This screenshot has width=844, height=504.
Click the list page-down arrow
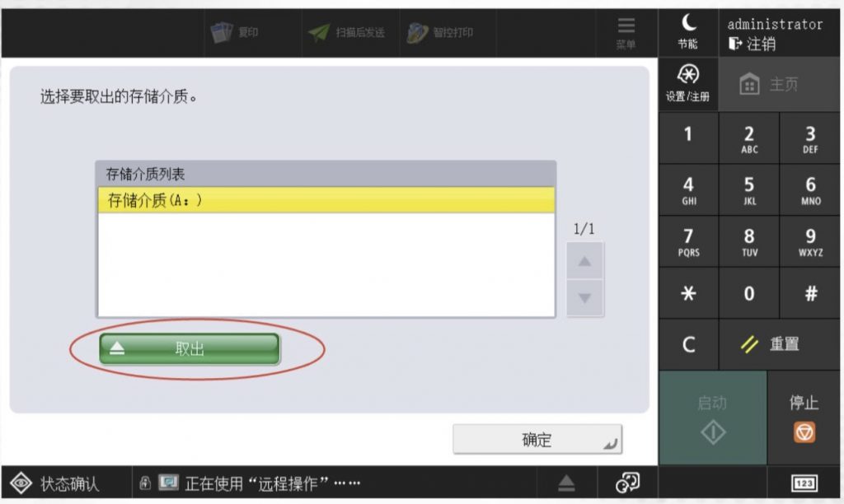pos(584,297)
